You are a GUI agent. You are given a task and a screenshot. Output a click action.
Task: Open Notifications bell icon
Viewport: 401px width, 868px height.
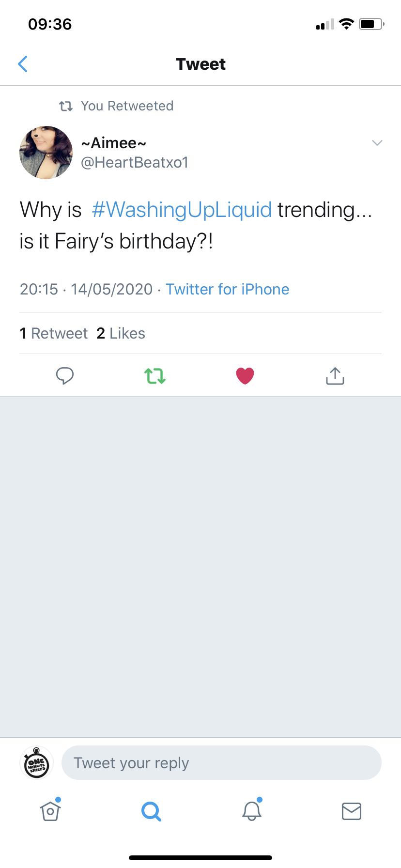point(252,810)
